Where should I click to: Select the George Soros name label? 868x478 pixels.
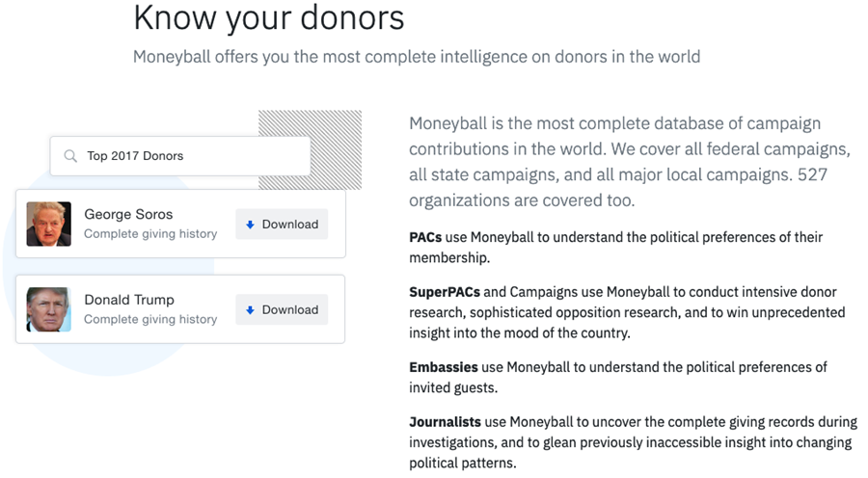pyautogui.click(x=128, y=215)
